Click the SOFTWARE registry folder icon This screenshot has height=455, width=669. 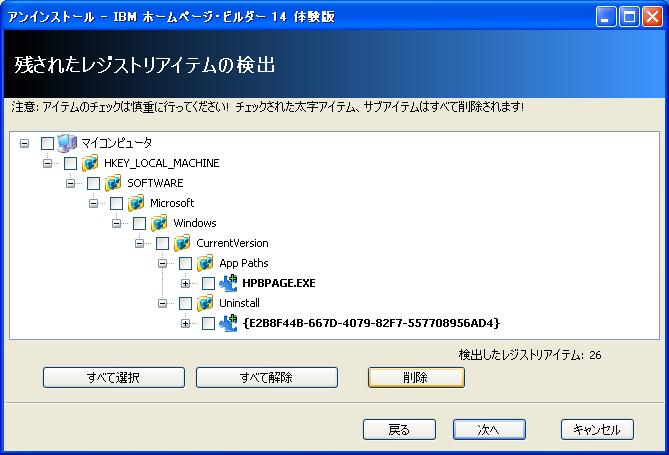tap(113, 183)
